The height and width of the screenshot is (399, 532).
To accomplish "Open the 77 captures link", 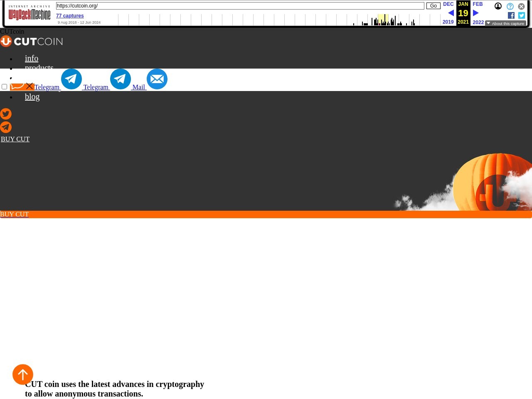I will (x=70, y=16).
